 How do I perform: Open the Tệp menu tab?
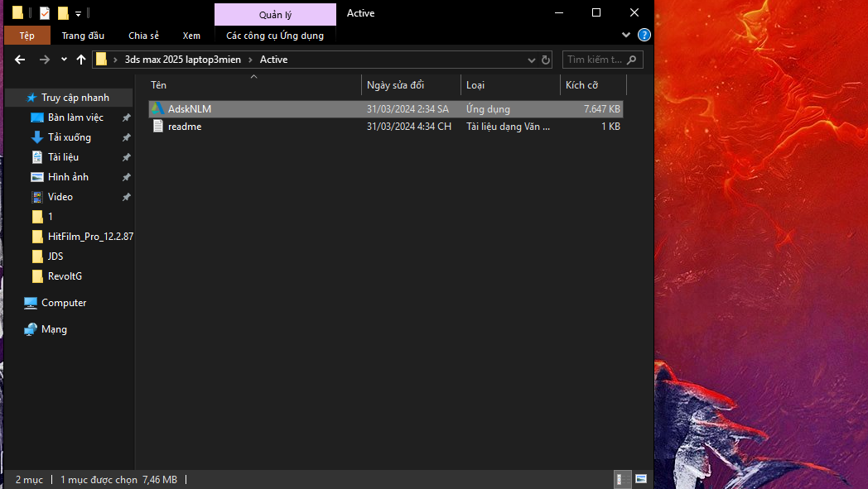pyautogui.click(x=27, y=36)
